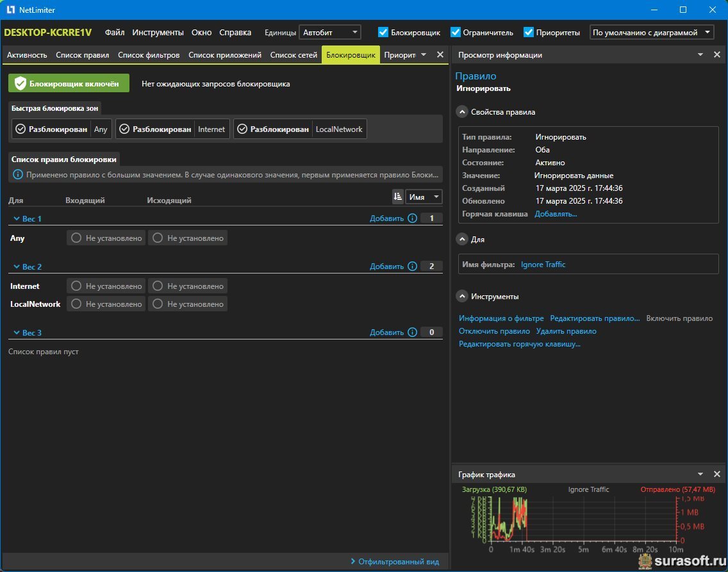Set incoming radio for Any rule
This screenshot has height=572, width=728.
76,238
